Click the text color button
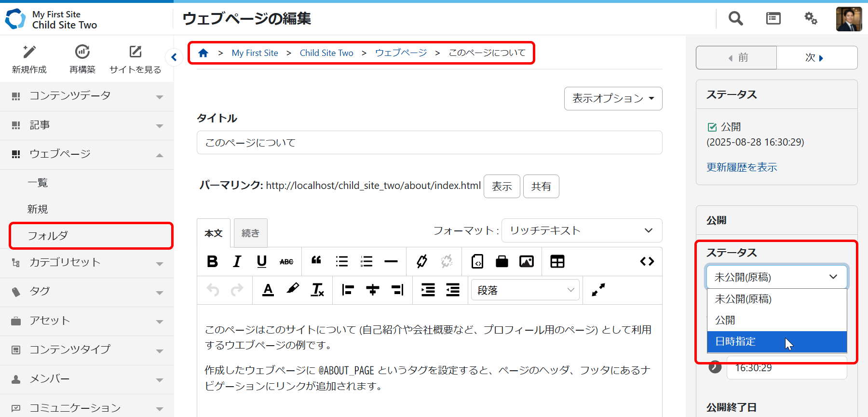The height and width of the screenshot is (417, 868). pyautogui.click(x=268, y=290)
